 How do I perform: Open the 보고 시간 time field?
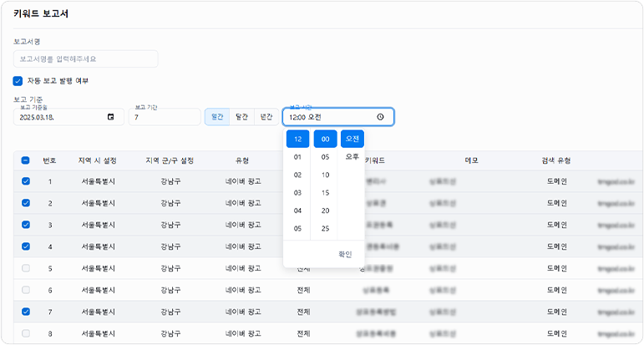338,117
